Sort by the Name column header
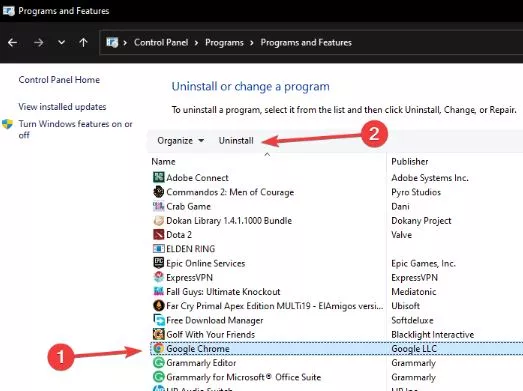Screen dimensions: 523x391 163,161
